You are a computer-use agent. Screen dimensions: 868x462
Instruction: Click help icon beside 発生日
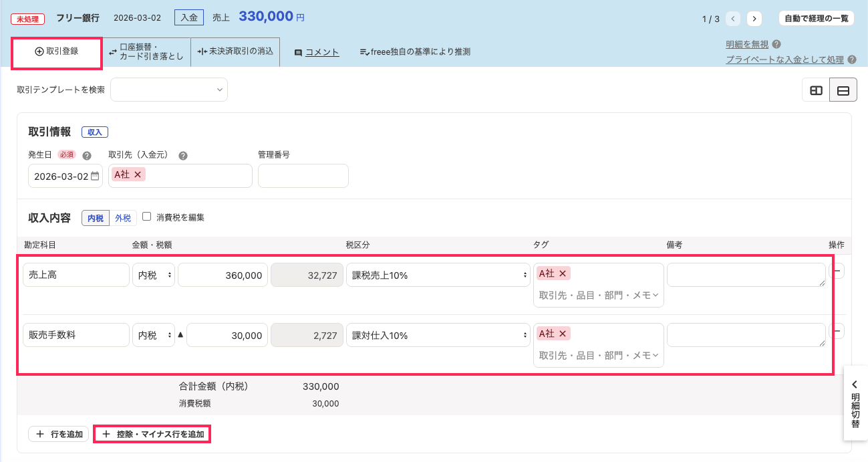click(x=86, y=155)
